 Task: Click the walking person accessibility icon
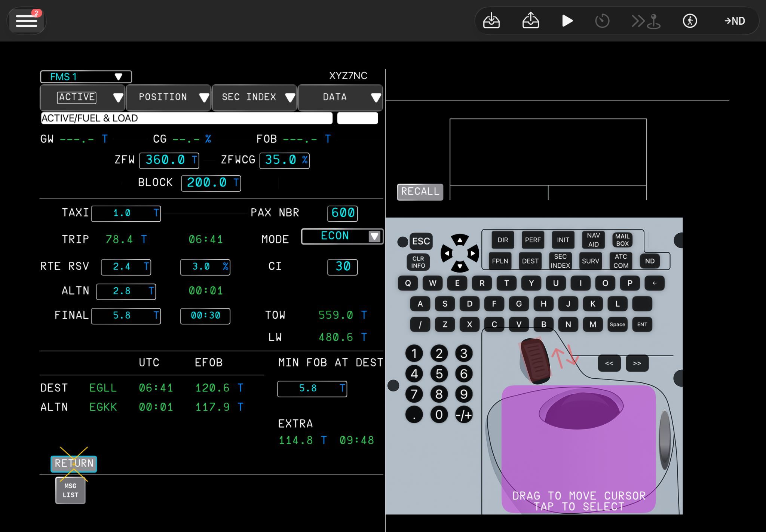pyautogui.click(x=690, y=21)
